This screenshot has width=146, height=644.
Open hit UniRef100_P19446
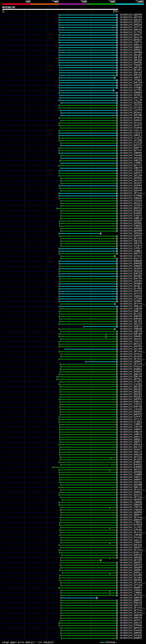pyautogui.click(x=131, y=128)
